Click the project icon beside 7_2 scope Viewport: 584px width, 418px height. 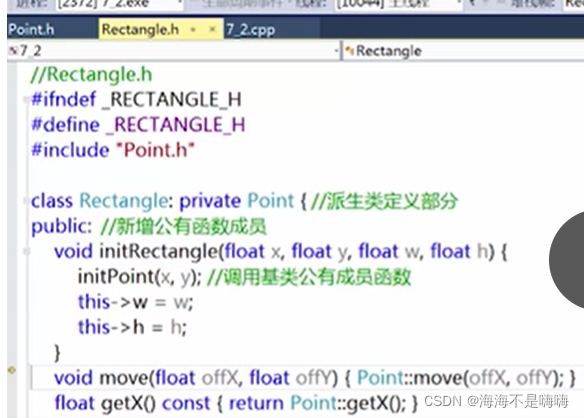[13, 50]
